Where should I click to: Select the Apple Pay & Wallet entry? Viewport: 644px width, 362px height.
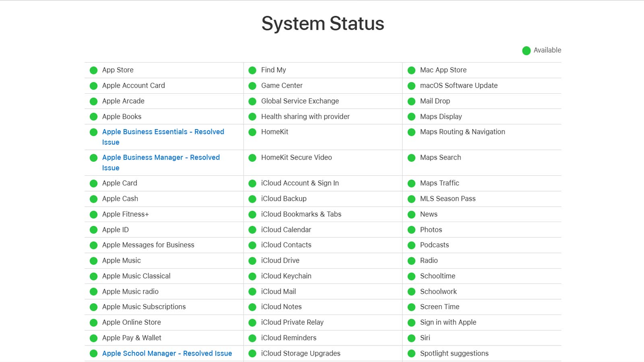point(132,338)
